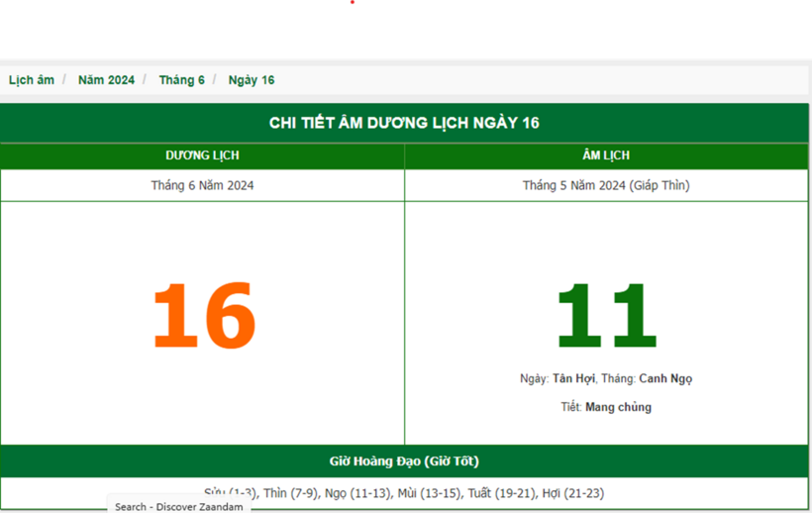Go to the Tháng 6 breadcrumb link
This screenshot has width=812, height=513.
(182, 80)
